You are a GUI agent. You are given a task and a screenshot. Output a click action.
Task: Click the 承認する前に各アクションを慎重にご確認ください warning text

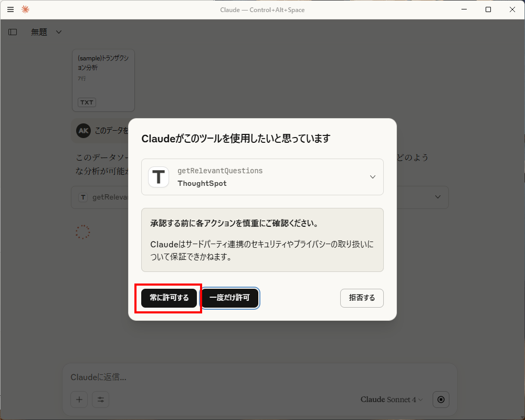pos(234,224)
